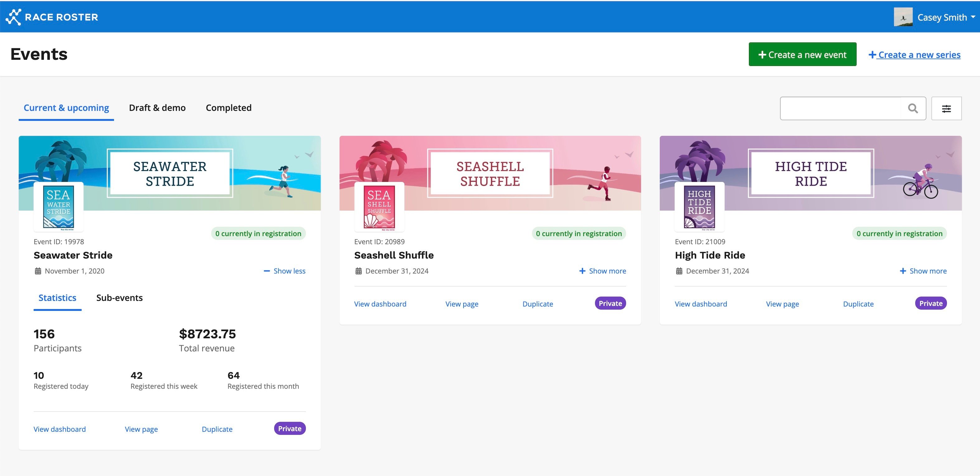This screenshot has height=476, width=980.
Task: Select the Sub-events tab
Action: coord(119,297)
